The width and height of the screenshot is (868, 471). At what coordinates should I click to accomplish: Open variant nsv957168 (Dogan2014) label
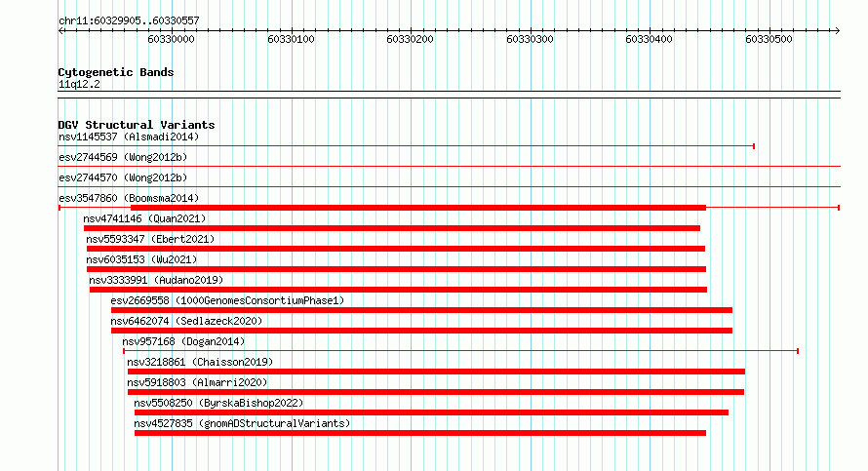tap(183, 341)
